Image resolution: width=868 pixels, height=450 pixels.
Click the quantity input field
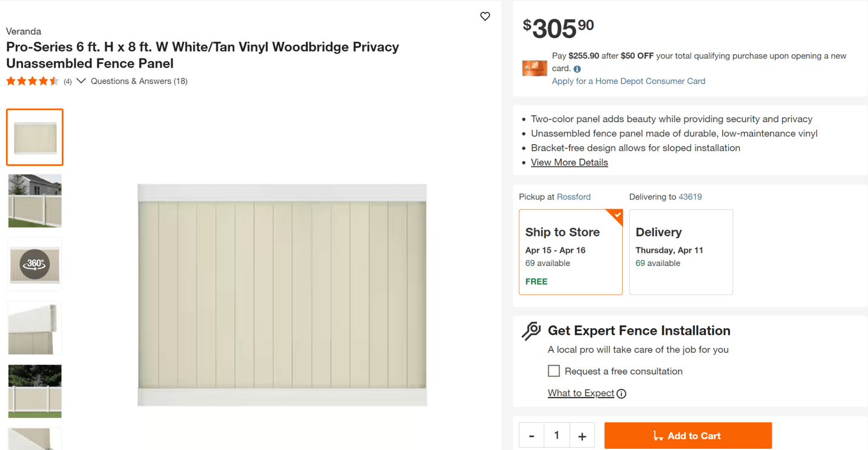coord(556,436)
